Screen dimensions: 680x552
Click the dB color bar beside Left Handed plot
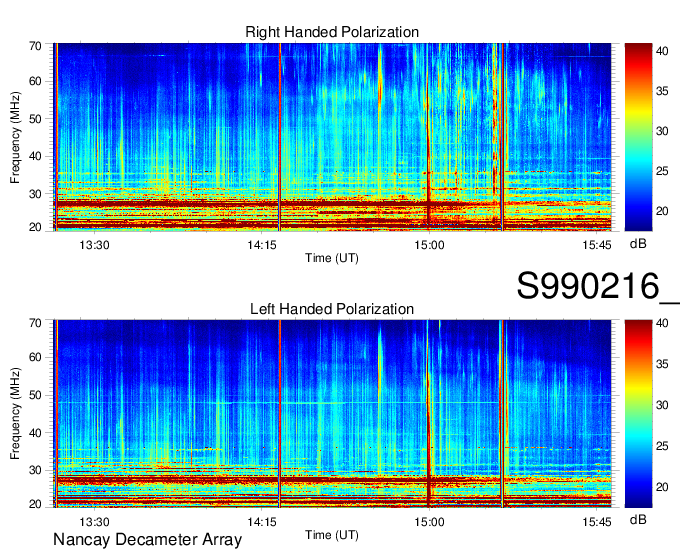[x=638, y=414]
